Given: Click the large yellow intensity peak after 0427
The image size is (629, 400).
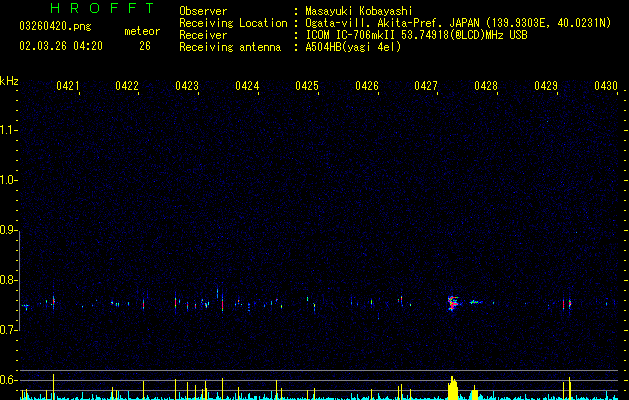Looking at the screenshot, I should click(452, 388).
